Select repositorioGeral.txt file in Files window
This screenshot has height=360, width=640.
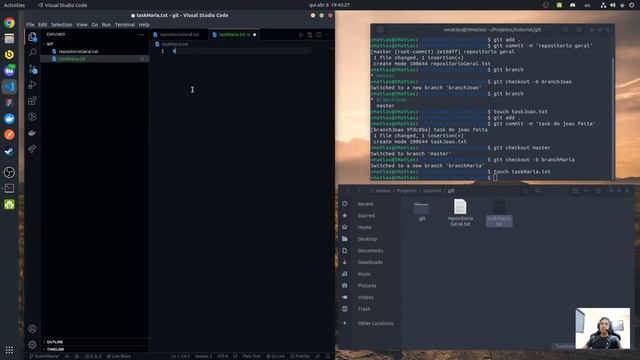coord(460,212)
